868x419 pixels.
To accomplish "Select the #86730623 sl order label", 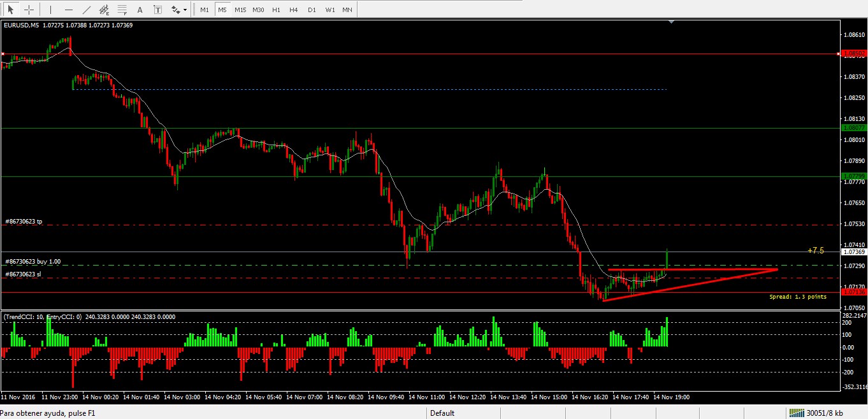I will click(23, 274).
